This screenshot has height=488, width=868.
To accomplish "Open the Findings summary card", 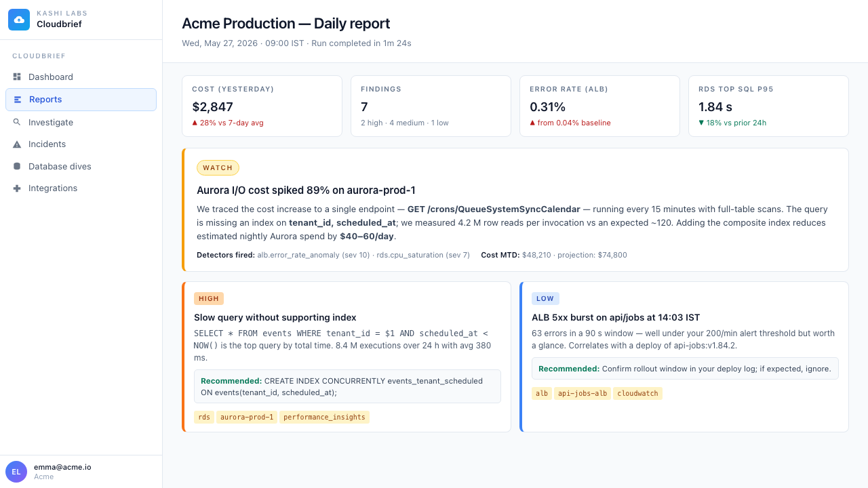I will pyautogui.click(x=431, y=106).
